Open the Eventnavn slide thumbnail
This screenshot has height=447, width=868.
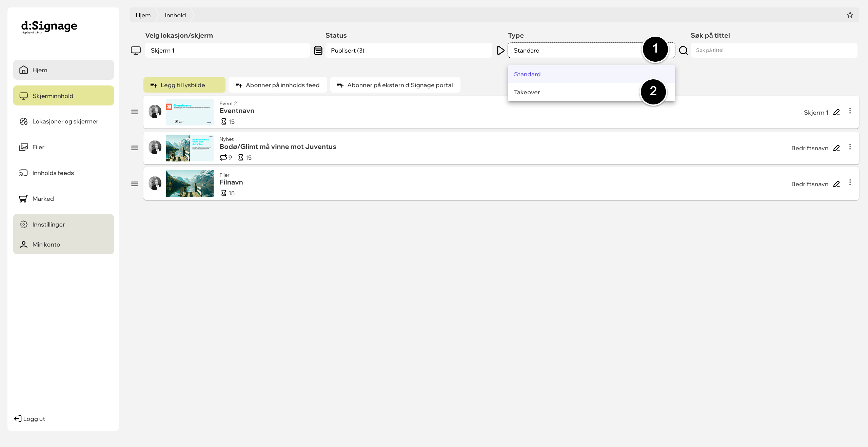190,112
